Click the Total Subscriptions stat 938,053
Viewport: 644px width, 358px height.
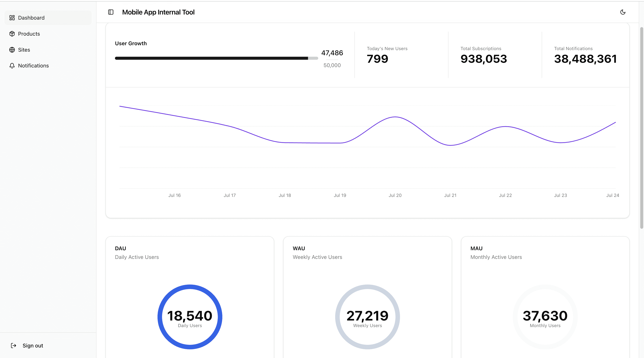point(483,59)
